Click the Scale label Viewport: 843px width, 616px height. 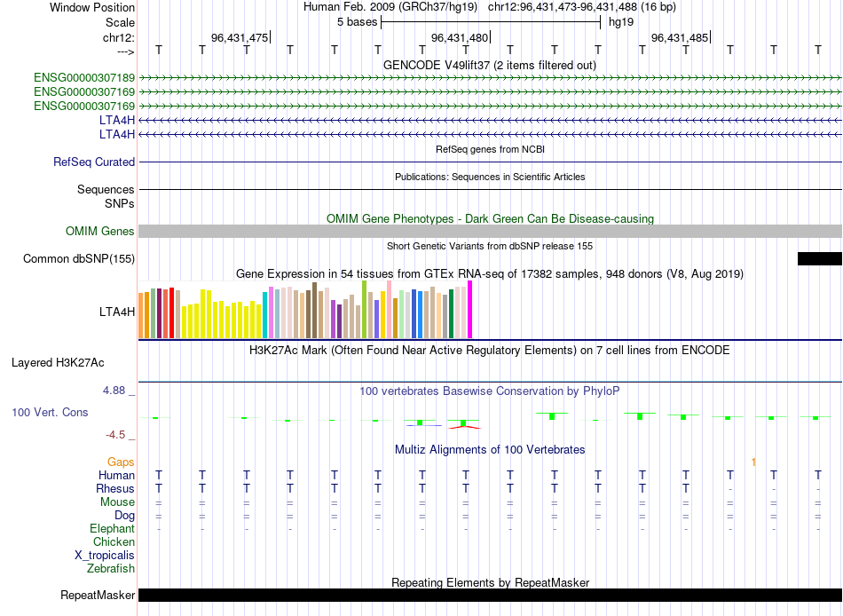pos(120,22)
